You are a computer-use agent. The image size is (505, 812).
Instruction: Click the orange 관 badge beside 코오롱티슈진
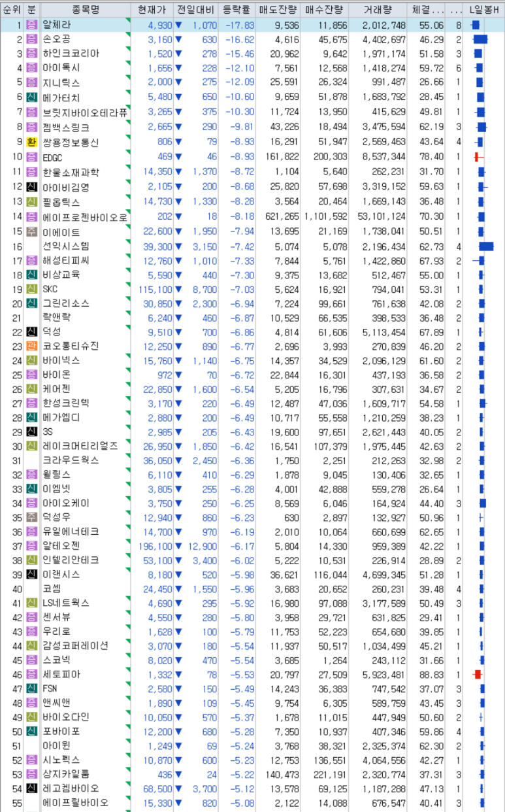32,346
